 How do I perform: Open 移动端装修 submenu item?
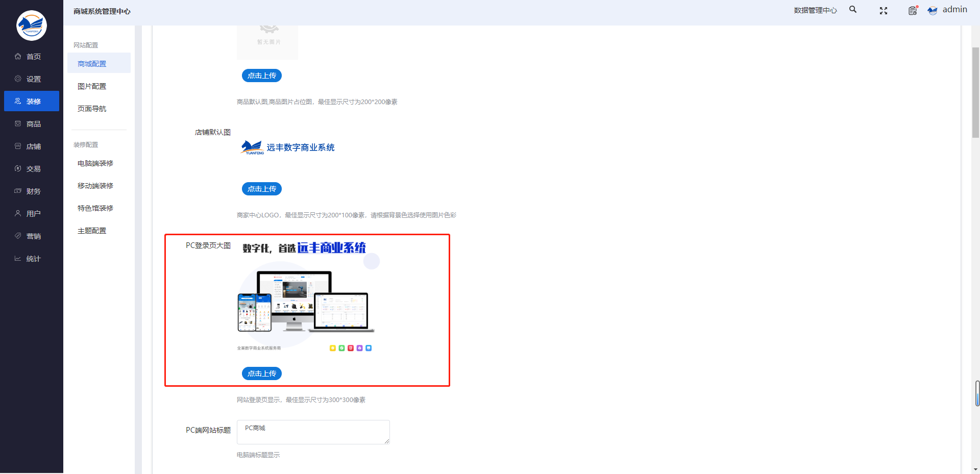click(x=99, y=186)
